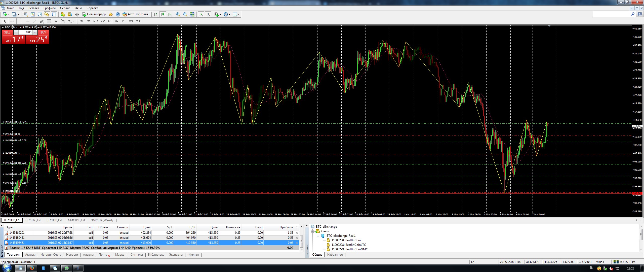This screenshot has height=272, width=644.
Task: Click the red SELL button
Action: click(14, 37)
